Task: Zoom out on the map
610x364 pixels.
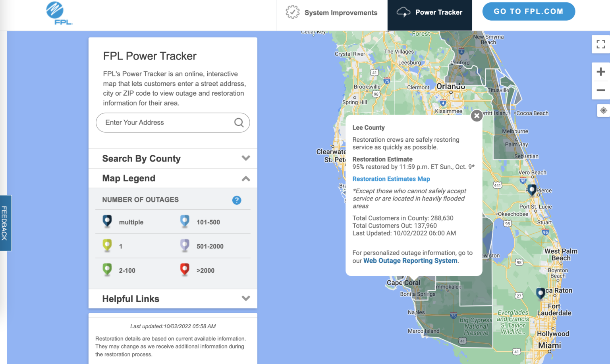Action: click(x=601, y=90)
